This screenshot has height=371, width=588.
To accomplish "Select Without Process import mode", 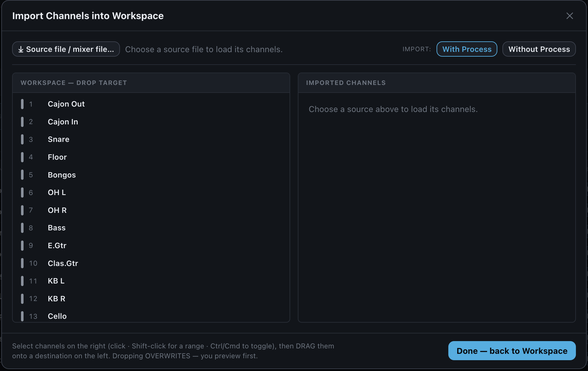I will coord(539,49).
